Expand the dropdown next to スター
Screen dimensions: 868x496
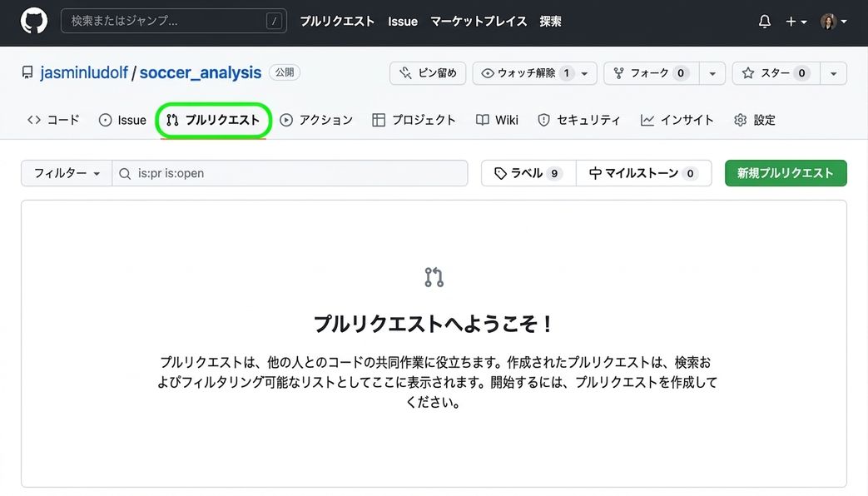coord(834,73)
